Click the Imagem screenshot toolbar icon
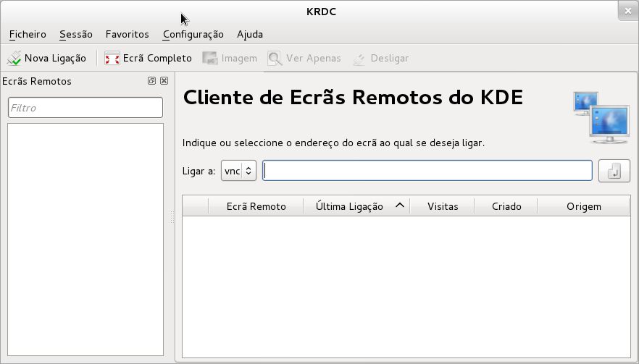 tap(210, 58)
